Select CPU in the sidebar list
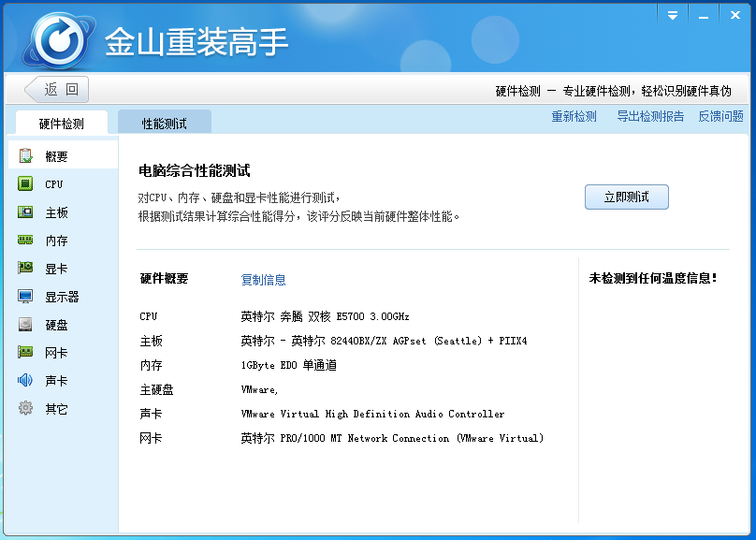Screen dimensions: 756x540 point(64,183)
